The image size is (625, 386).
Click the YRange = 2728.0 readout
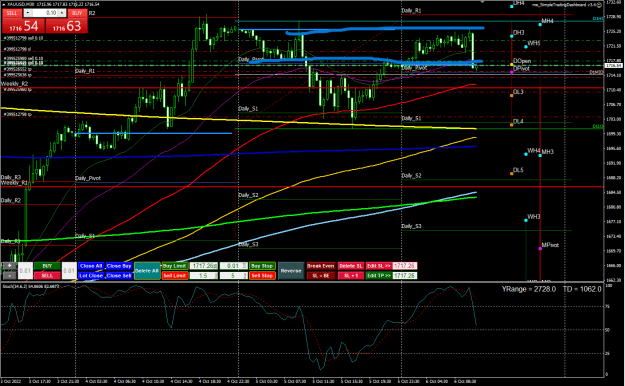tap(529, 289)
